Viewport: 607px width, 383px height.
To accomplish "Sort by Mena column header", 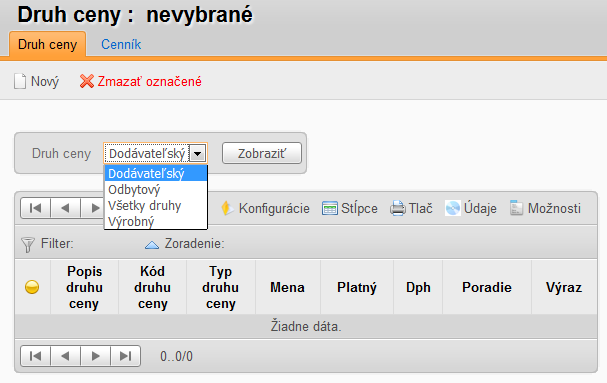I will coord(288,287).
